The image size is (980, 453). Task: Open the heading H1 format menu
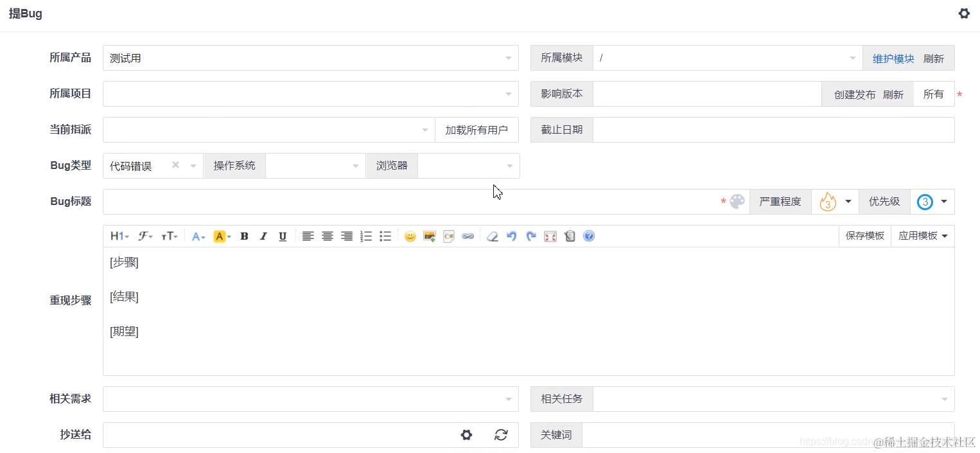pos(119,236)
